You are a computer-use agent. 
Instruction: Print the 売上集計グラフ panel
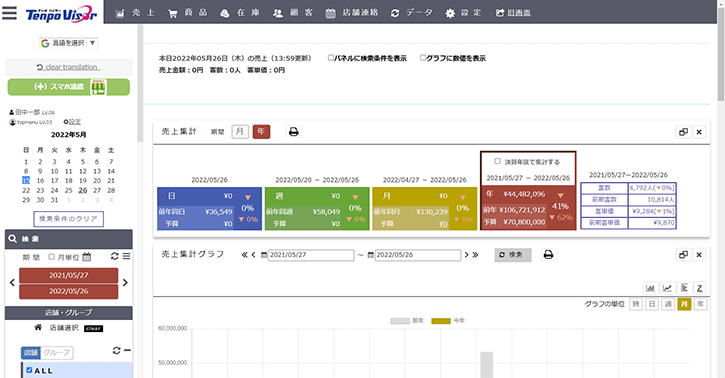[548, 255]
